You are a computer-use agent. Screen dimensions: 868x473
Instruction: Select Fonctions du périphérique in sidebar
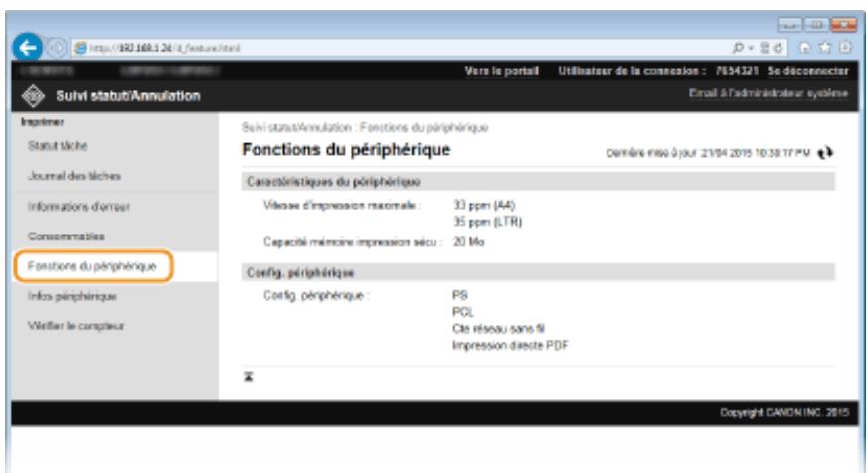click(x=92, y=266)
